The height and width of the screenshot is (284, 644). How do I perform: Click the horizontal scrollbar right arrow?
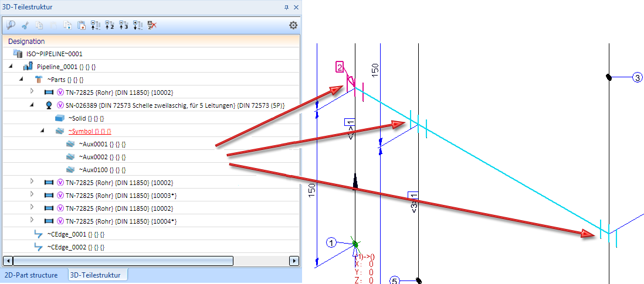pos(294,260)
